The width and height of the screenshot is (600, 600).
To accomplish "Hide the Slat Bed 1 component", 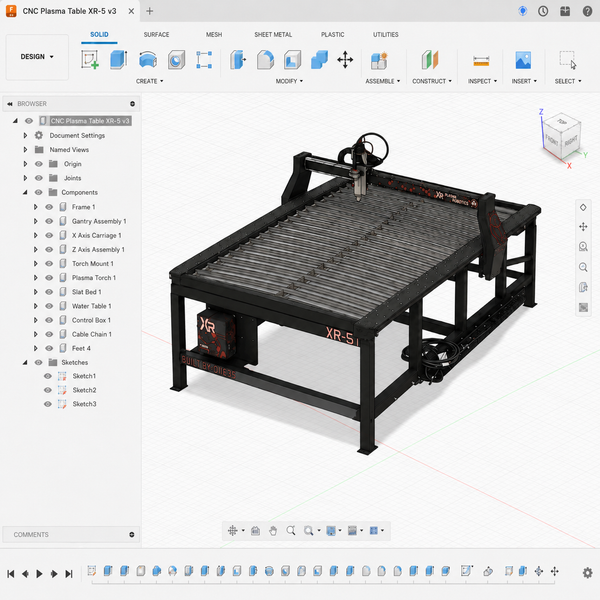I will pos(49,292).
